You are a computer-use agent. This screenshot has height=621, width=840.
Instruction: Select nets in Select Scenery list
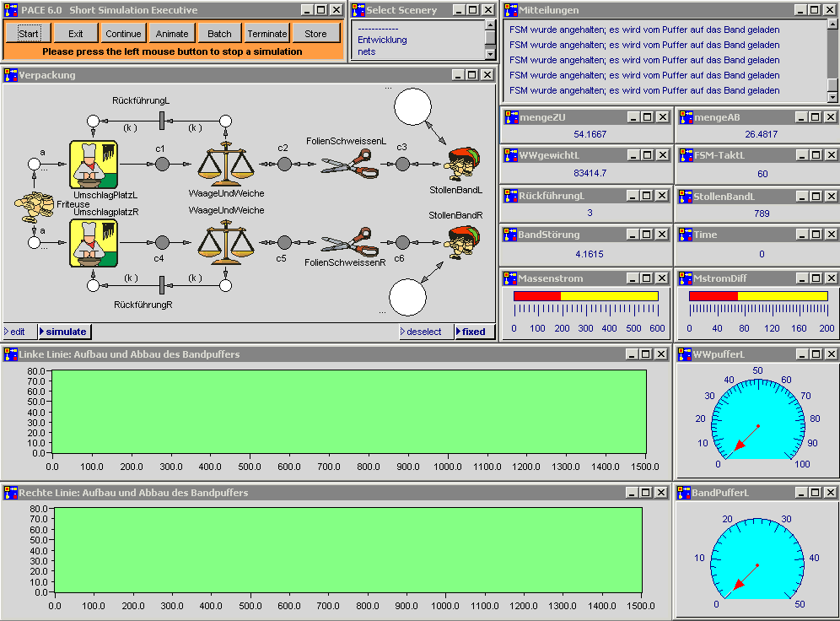click(366, 51)
